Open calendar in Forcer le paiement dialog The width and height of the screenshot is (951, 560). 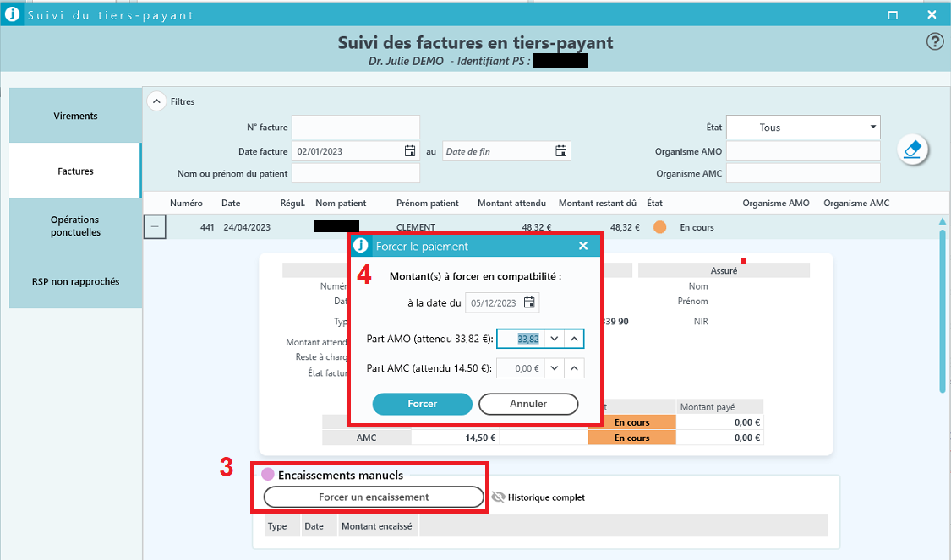529,303
